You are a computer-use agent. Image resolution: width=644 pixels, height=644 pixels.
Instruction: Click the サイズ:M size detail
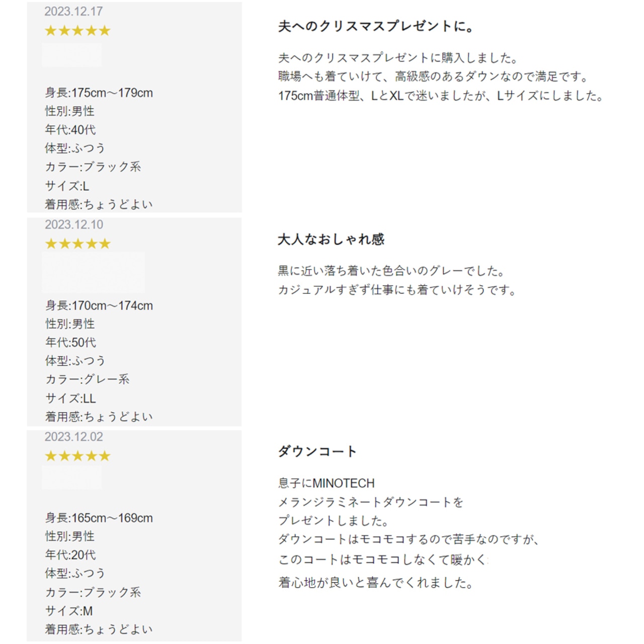click(x=69, y=611)
